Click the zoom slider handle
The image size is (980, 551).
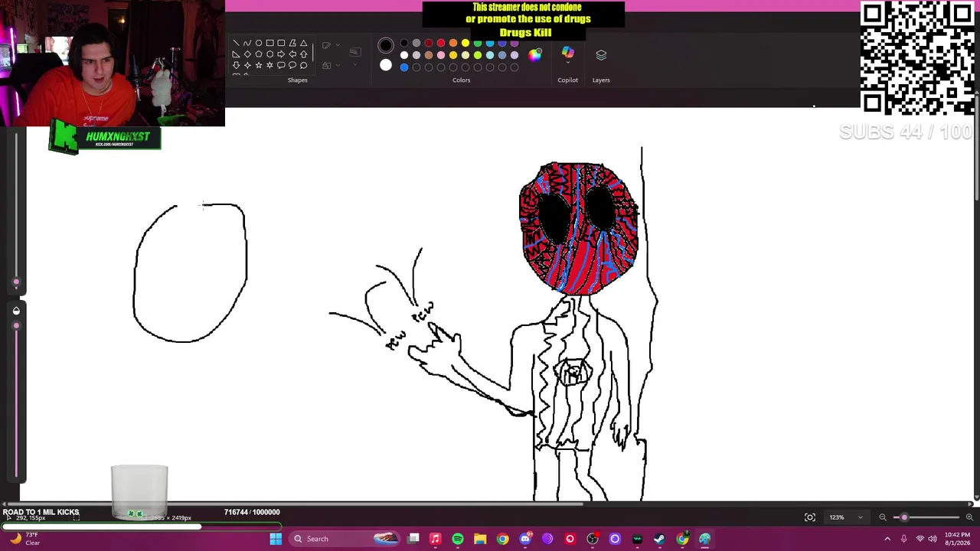coord(904,517)
